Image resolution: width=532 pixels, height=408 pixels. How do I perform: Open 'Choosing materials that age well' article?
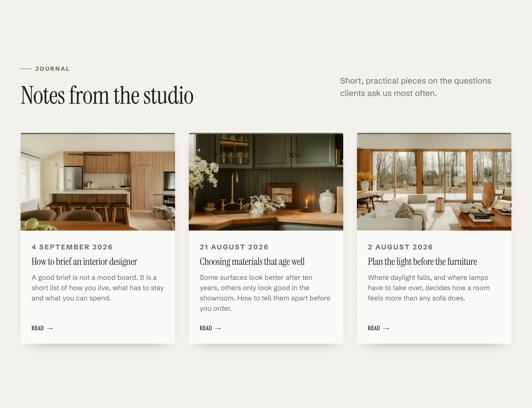(x=252, y=262)
